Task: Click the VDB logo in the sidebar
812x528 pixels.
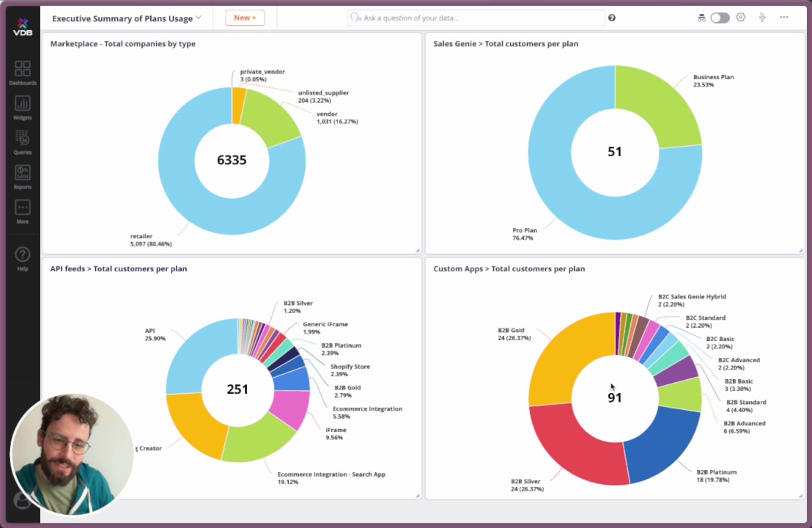Action: coord(22,26)
